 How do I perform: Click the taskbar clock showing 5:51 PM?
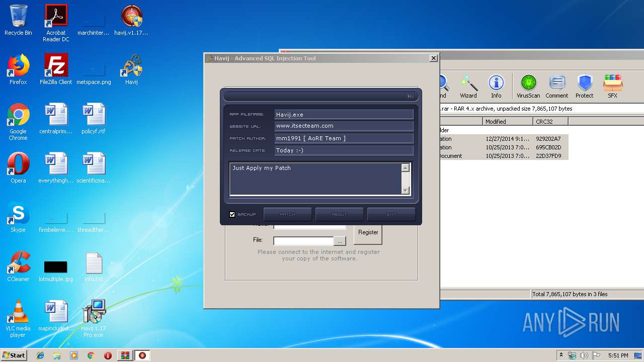(618, 355)
